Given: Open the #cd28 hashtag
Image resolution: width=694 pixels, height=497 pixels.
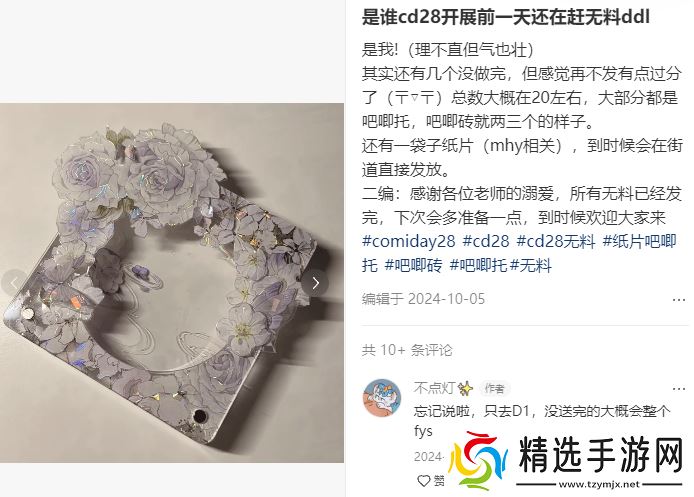Looking at the screenshot, I should coord(486,241).
